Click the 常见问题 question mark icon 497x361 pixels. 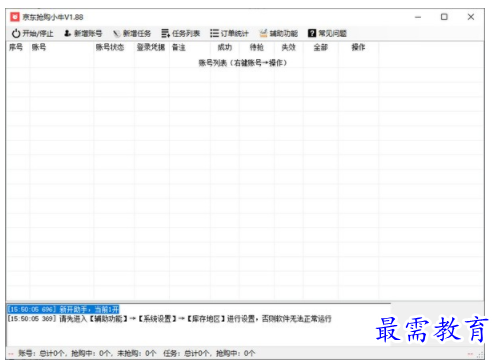click(x=312, y=33)
